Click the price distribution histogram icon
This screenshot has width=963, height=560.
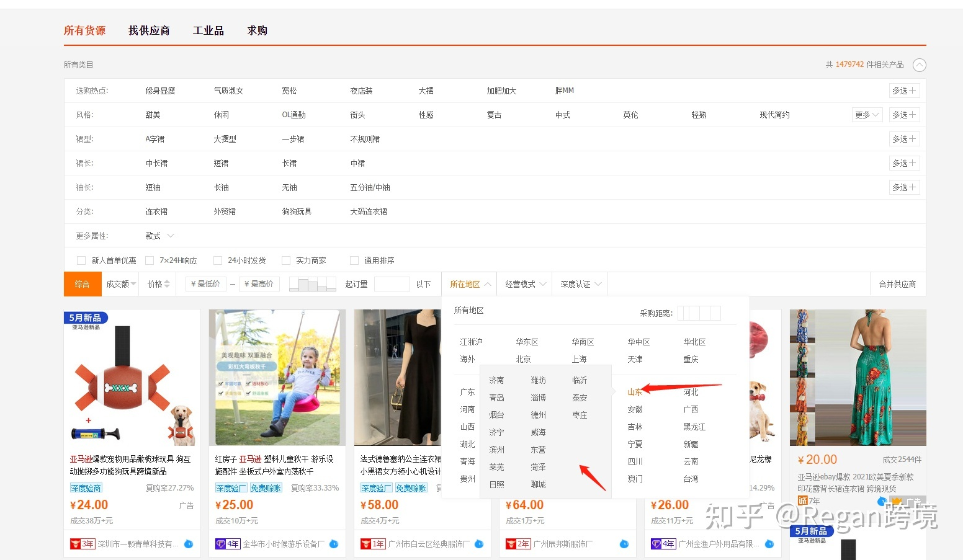[312, 283]
